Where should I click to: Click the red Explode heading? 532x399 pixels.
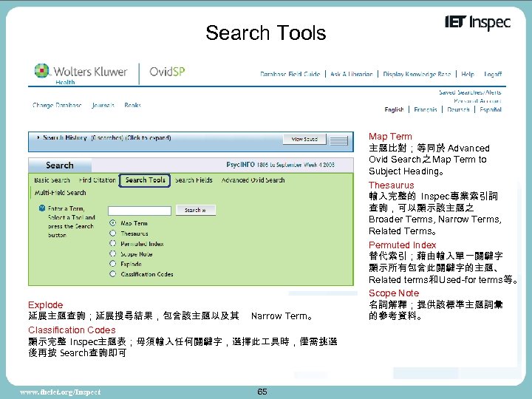click(x=46, y=305)
